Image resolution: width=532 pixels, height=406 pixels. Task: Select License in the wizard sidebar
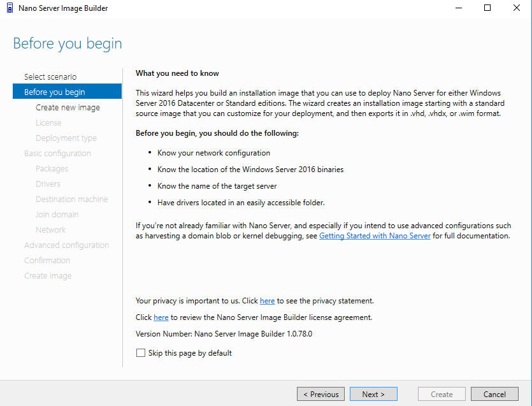click(x=48, y=122)
